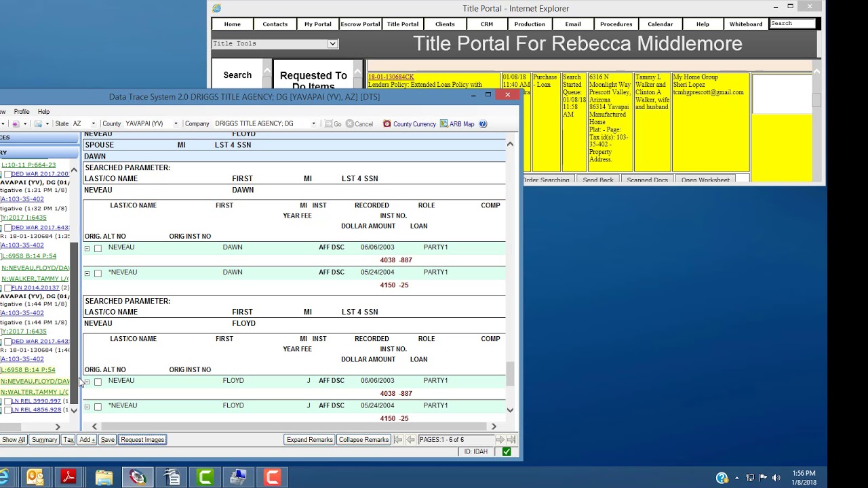This screenshot has height=488, width=868.
Task: Open the stacked documents taskbar icon
Action: click(172, 477)
